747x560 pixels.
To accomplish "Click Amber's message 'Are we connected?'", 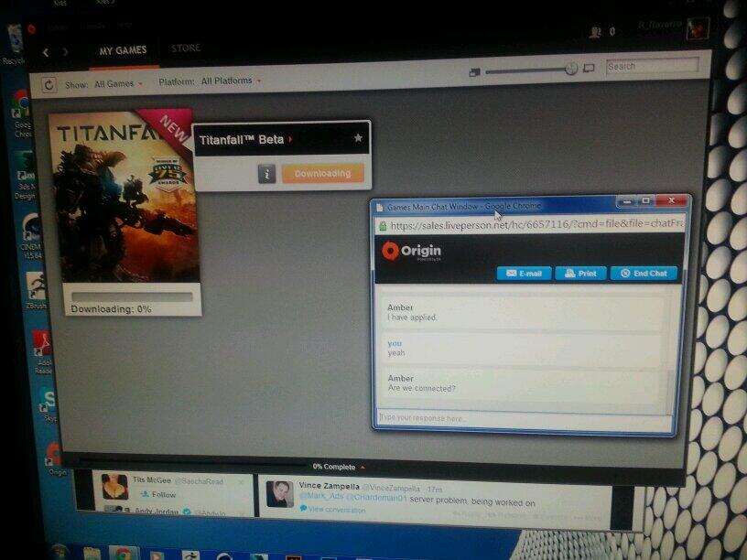I will 421,389.
